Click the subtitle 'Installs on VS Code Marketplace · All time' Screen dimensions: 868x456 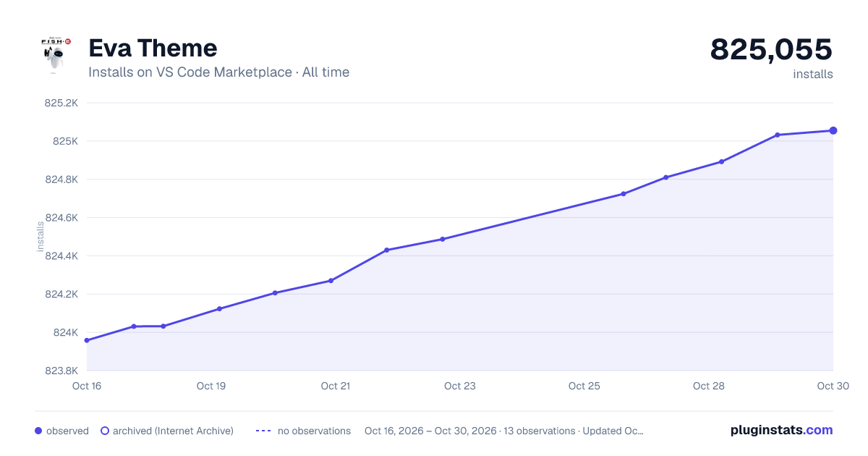click(218, 72)
